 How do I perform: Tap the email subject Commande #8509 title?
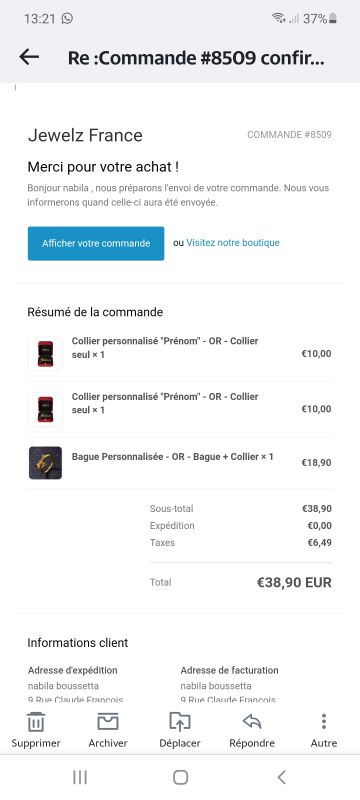point(196,58)
